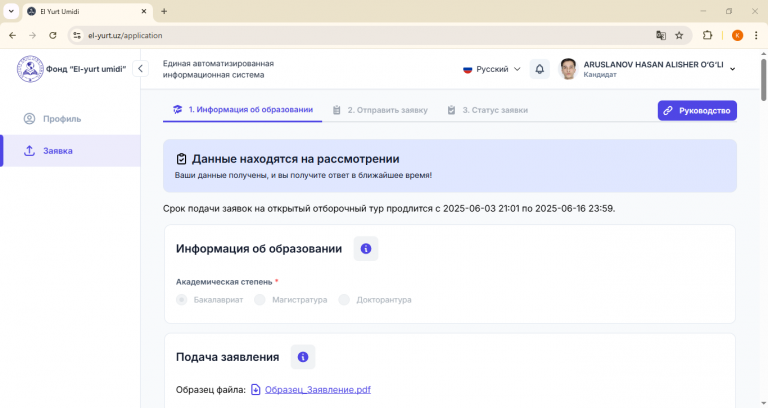Open the Chrome profile avatar K
The width and height of the screenshot is (768, 408).
tap(737, 35)
